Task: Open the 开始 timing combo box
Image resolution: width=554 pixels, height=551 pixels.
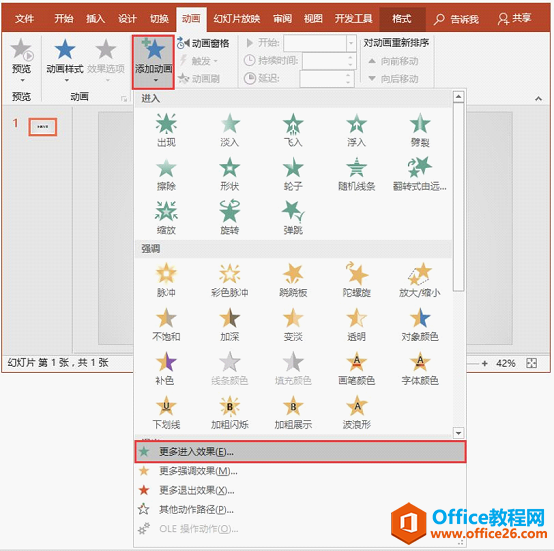Action: [x=320, y=43]
